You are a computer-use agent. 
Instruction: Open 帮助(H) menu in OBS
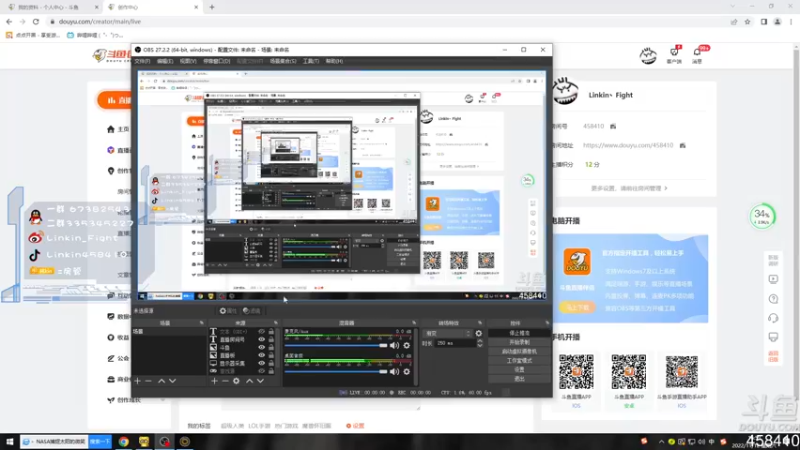coord(334,61)
